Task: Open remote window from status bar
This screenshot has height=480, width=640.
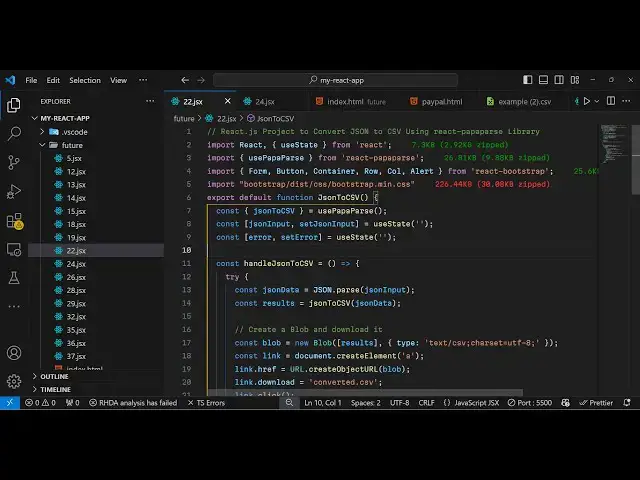Action: point(10,403)
